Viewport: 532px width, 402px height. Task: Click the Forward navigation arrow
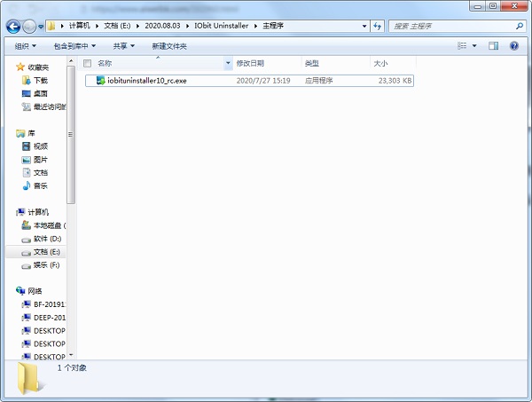pyautogui.click(x=29, y=26)
